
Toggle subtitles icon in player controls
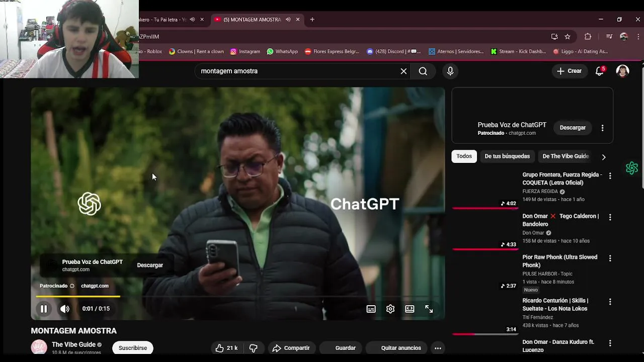pyautogui.click(x=371, y=309)
